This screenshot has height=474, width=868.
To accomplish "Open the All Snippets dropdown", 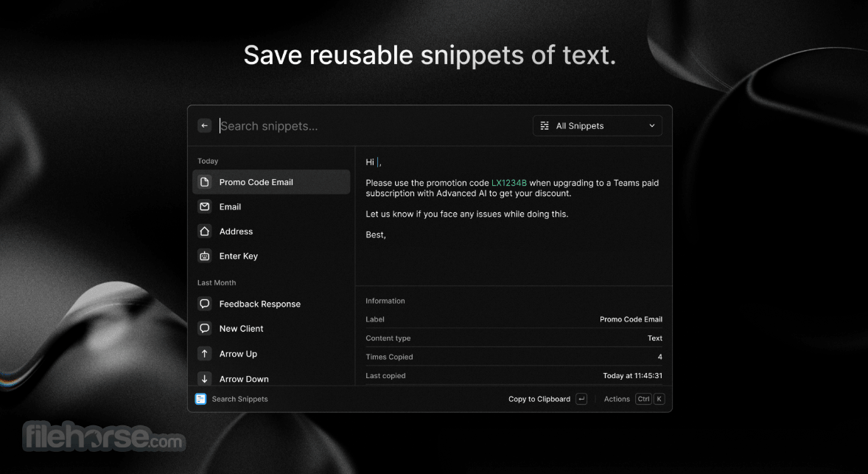I will click(598, 126).
